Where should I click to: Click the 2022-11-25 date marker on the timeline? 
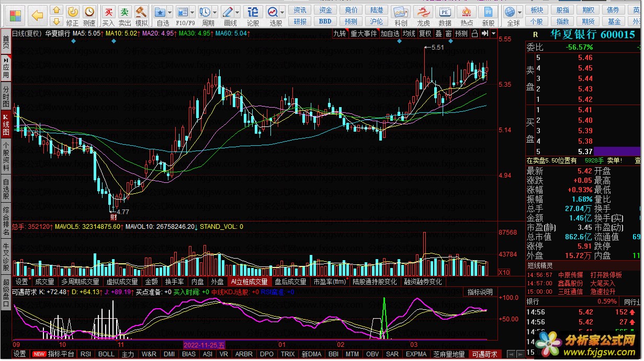click(x=204, y=345)
